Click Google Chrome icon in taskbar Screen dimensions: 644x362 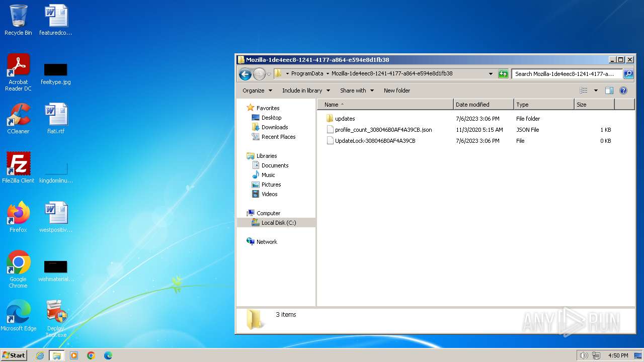coord(91,355)
